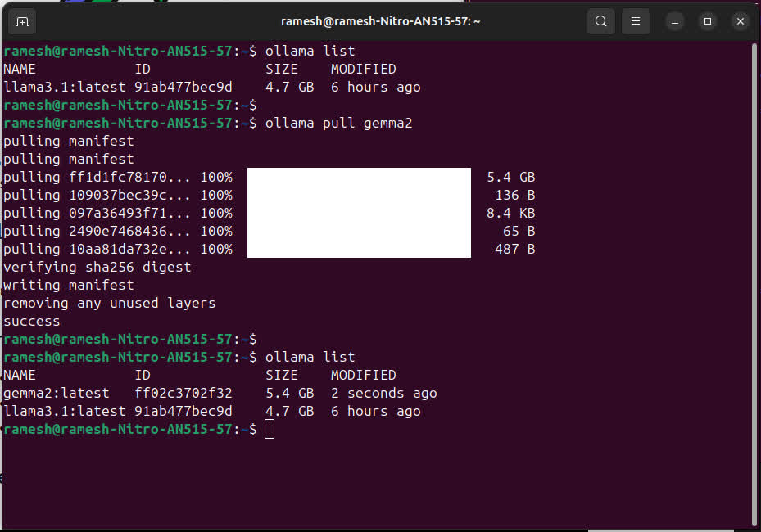Click the '2 seconds ago' modified value
The width and height of the screenshot is (761, 532).
tap(383, 393)
